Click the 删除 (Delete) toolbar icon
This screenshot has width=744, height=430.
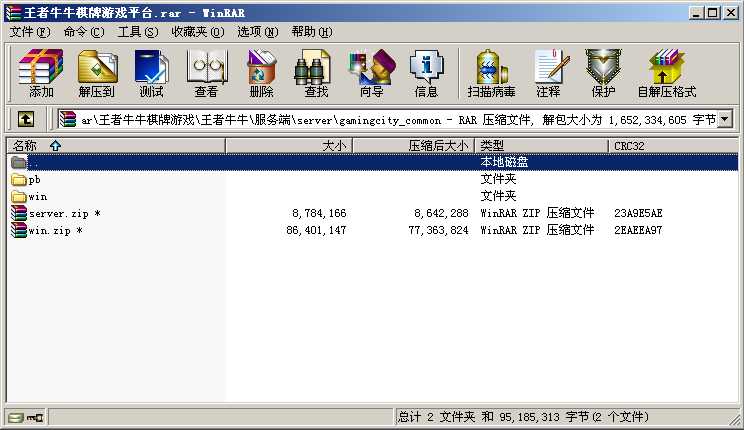click(x=261, y=73)
